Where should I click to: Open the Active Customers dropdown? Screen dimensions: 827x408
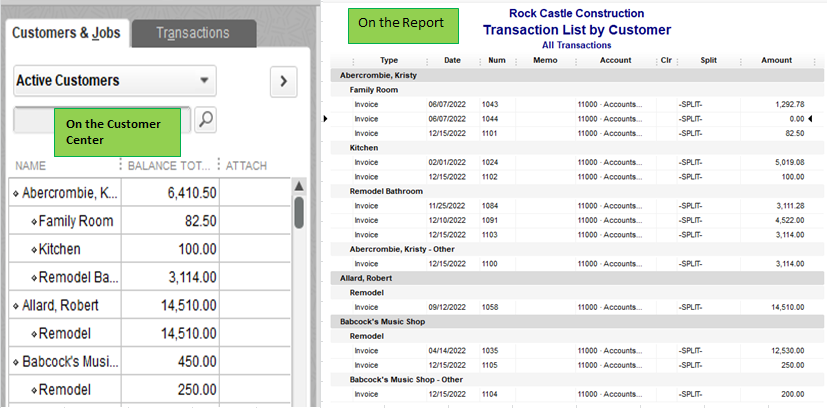point(114,81)
